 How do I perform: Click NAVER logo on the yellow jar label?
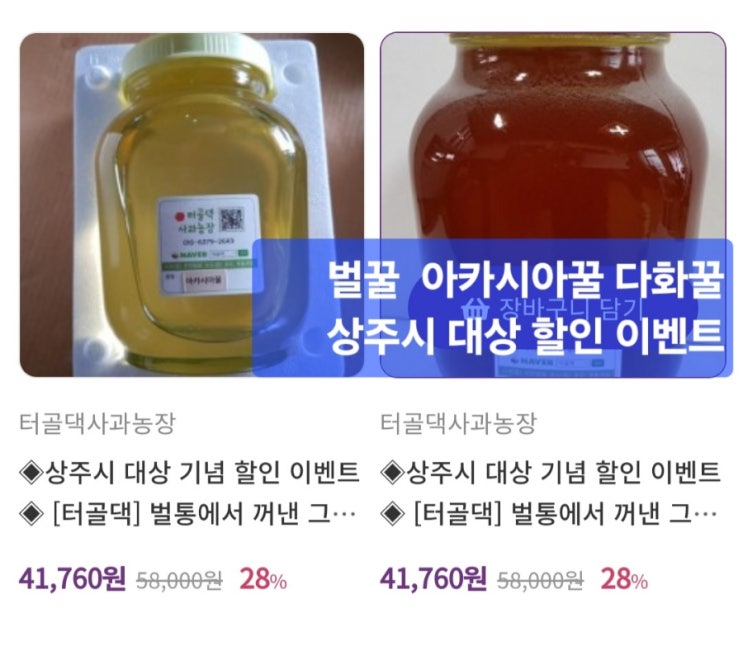pos(190,254)
